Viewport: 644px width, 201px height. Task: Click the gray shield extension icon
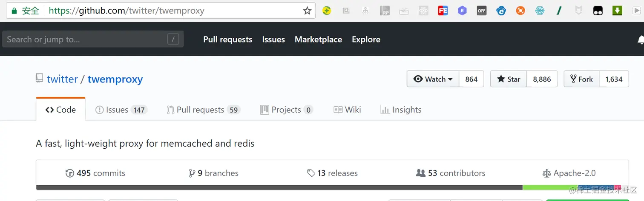click(x=579, y=11)
